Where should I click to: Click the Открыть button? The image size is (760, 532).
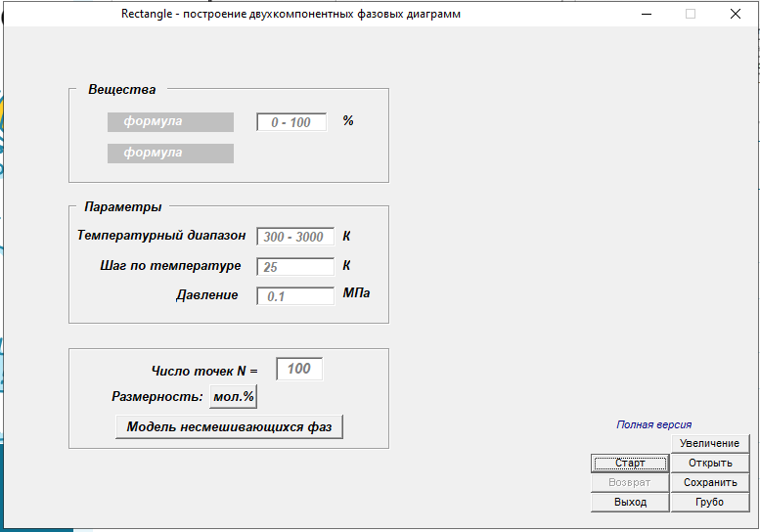(x=710, y=464)
